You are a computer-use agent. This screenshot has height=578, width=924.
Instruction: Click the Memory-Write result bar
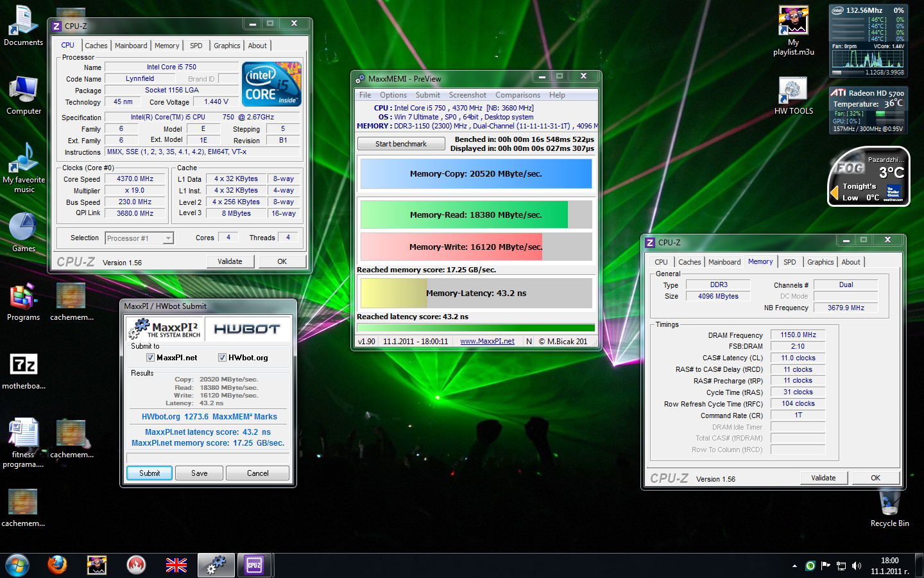coord(476,247)
